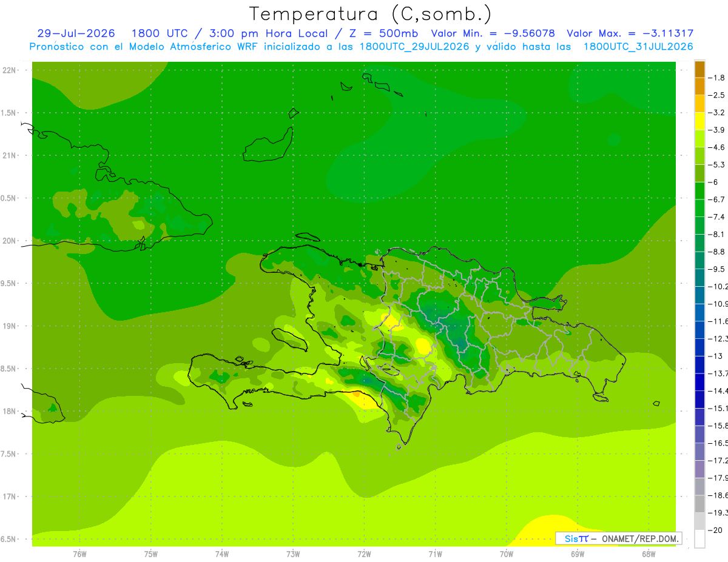Viewport: 728px width, 562px height.
Task: Click the "22N" latitude label
Action: tap(10, 70)
